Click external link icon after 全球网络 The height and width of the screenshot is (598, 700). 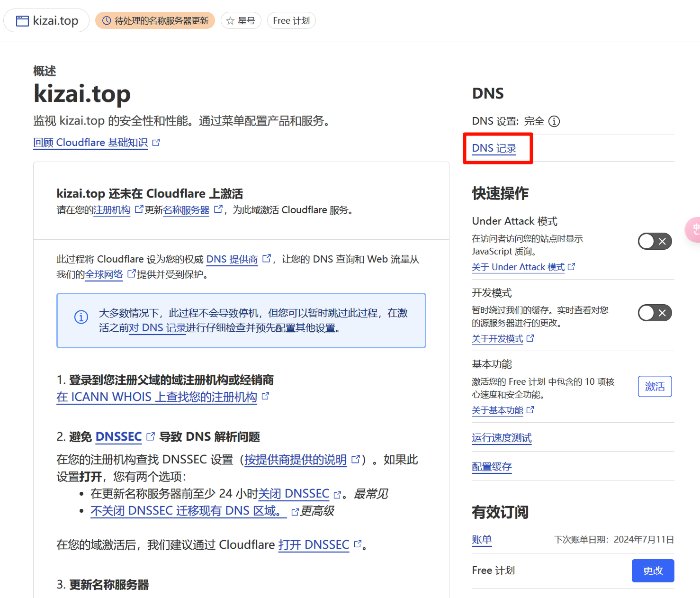[x=131, y=273]
